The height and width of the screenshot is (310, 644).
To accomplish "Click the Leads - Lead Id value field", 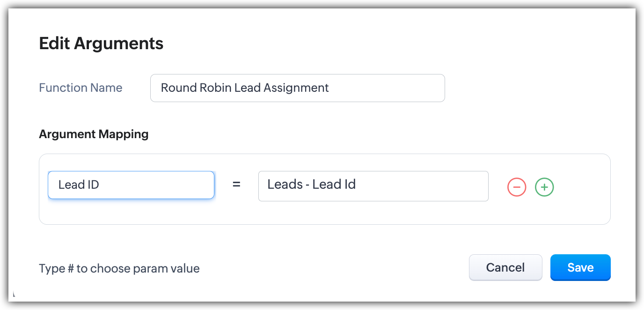I will [373, 186].
